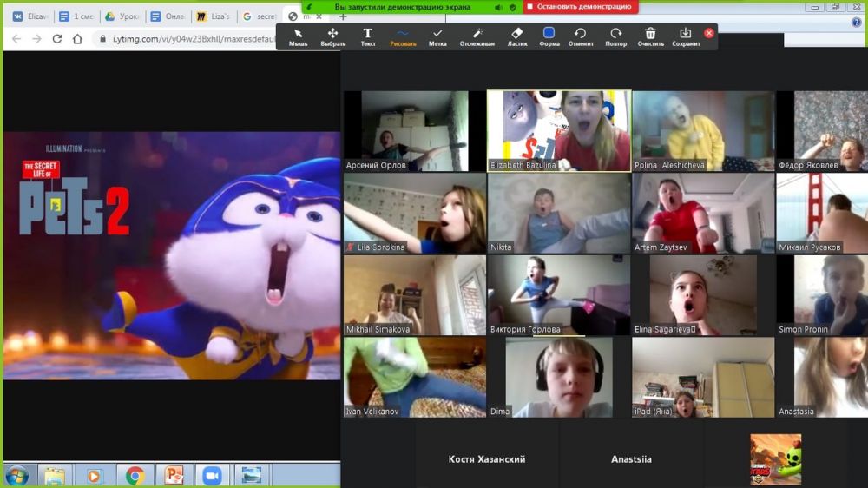Select the Метка stamp tool
Viewport: 868px width, 488px height.
(x=437, y=37)
